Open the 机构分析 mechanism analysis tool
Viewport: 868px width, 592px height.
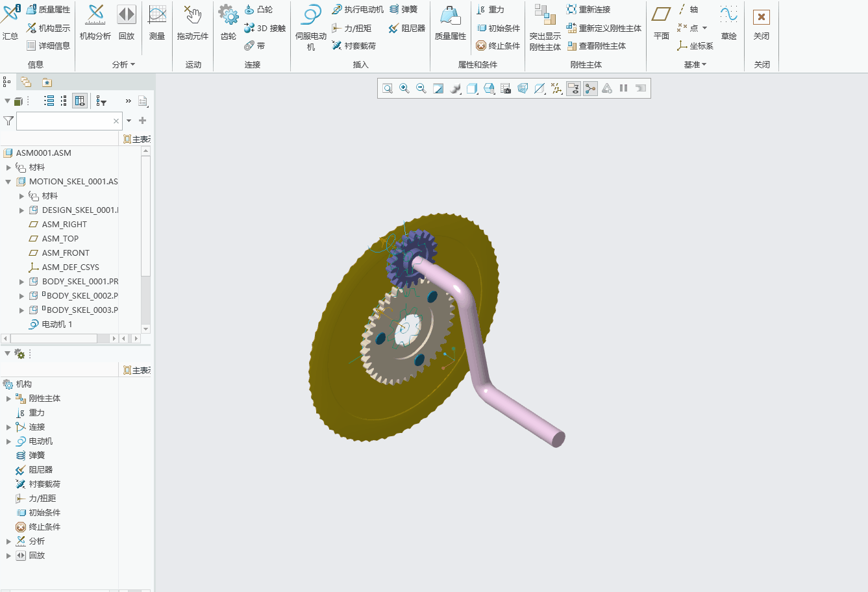pyautogui.click(x=95, y=23)
